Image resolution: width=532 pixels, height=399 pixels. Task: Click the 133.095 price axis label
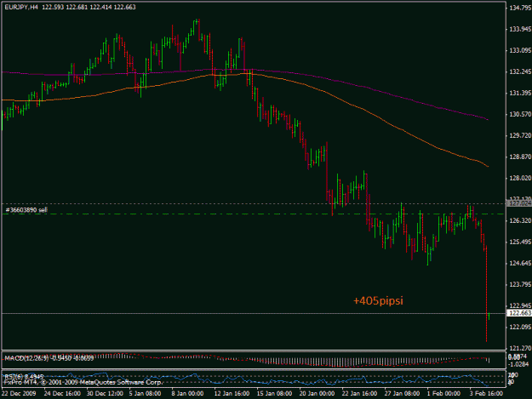(520, 50)
